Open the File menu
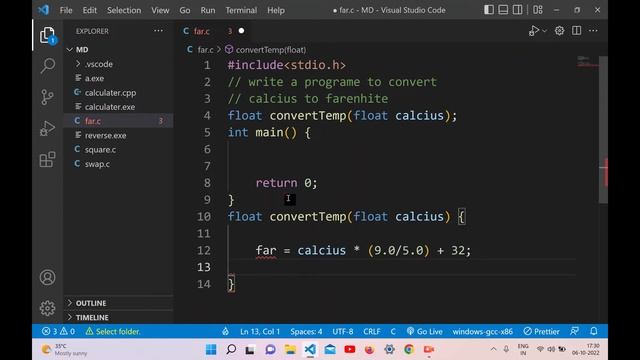 pos(66,10)
